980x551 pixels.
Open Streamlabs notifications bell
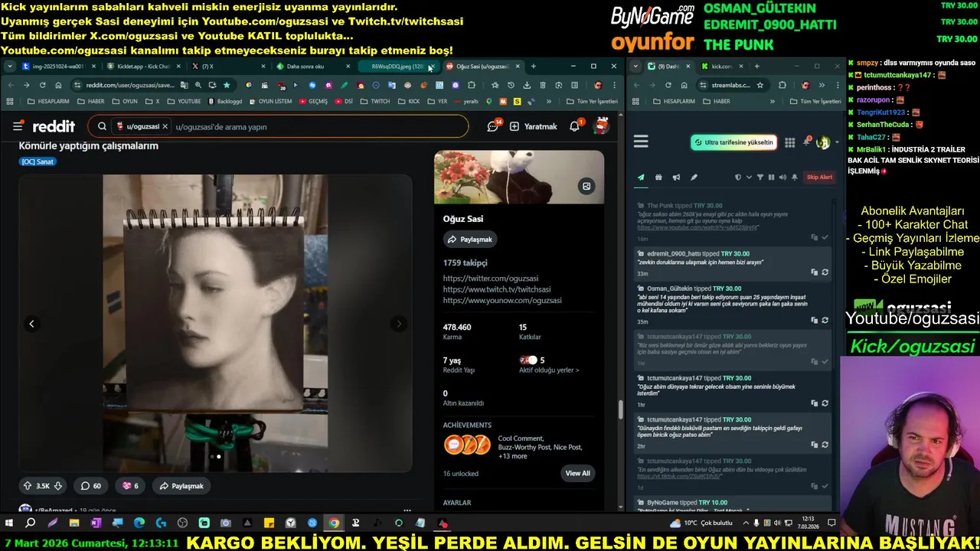pos(806,142)
